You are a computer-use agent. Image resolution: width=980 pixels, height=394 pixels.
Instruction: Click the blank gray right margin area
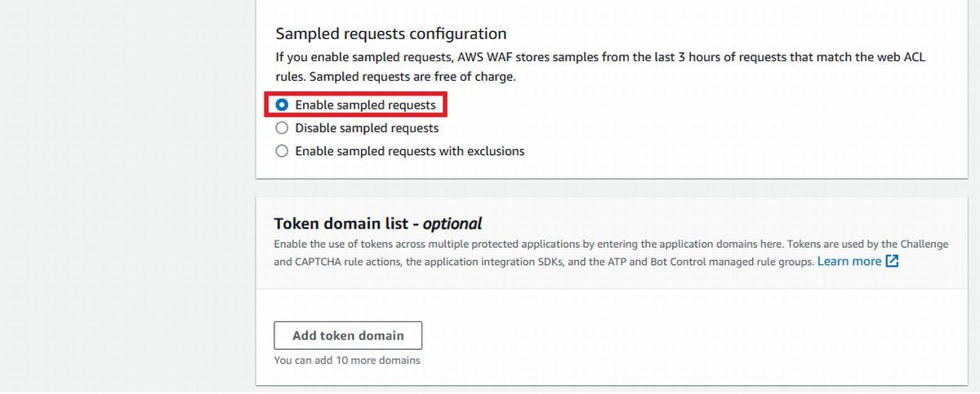(973, 196)
